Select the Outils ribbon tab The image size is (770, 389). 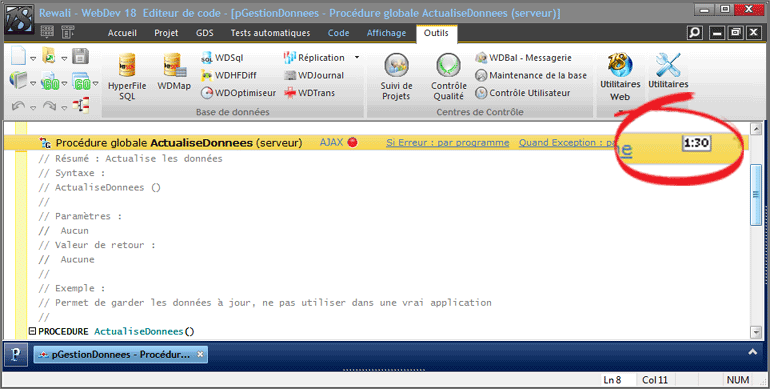tap(436, 33)
